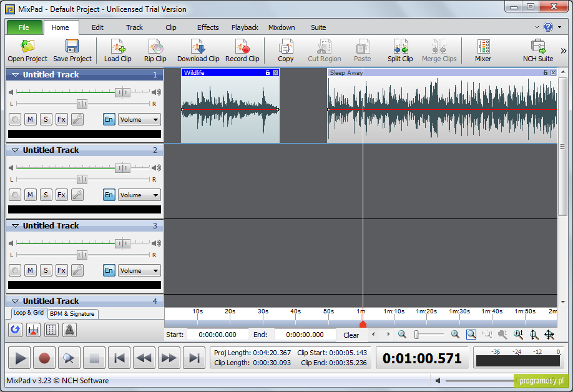Click the vertical zoom in icon
This screenshot has width=573, height=392.
point(518,335)
